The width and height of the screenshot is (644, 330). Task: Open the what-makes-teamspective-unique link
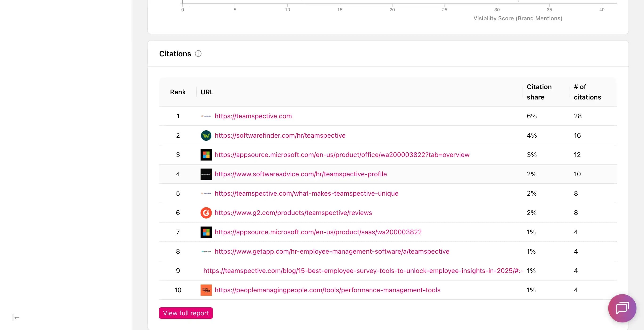[306, 193]
